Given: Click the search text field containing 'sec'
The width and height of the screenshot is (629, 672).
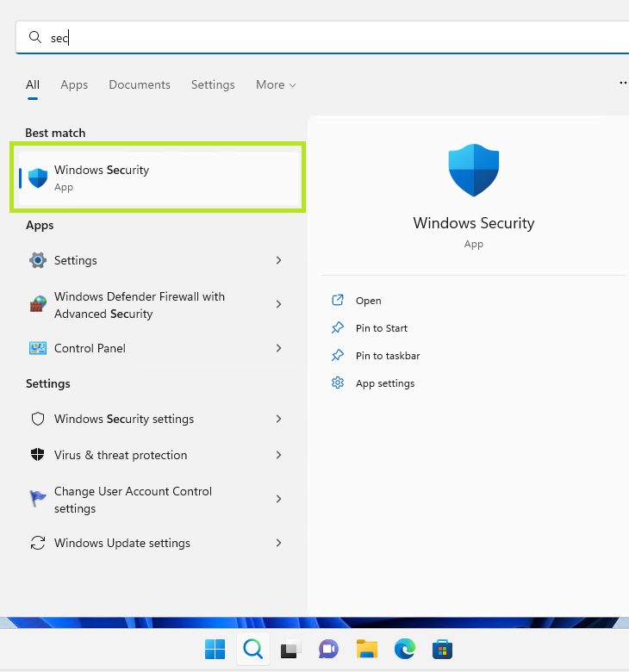Looking at the screenshot, I should click(x=322, y=38).
